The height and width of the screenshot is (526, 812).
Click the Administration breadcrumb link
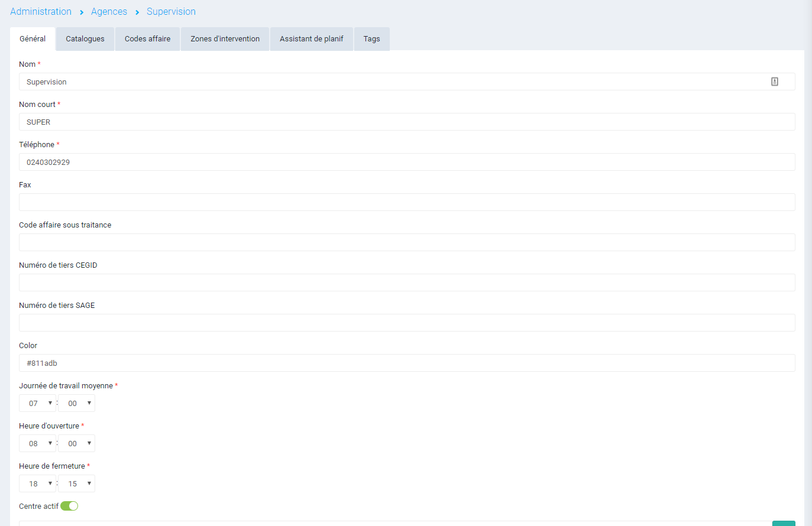41,12
